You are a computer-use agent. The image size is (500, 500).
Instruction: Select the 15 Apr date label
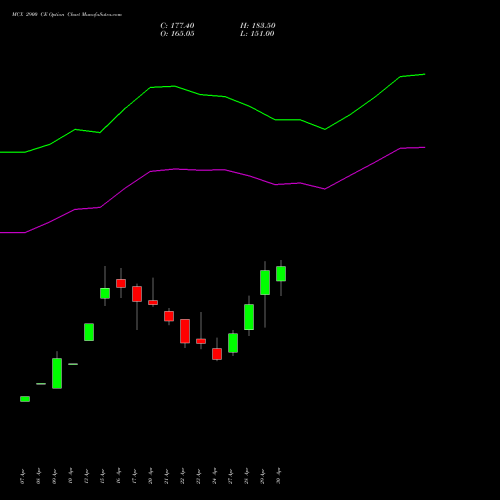point(102,476)
